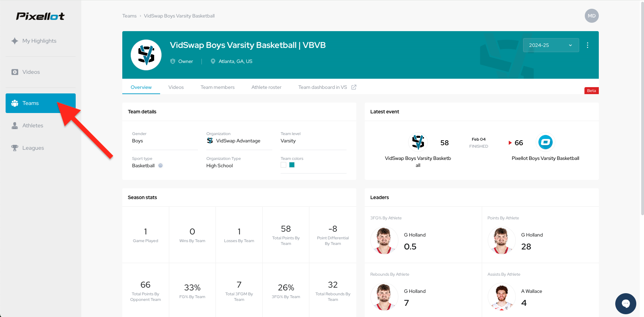Click the Teams group icon in sidebar

tap(15, 103)
